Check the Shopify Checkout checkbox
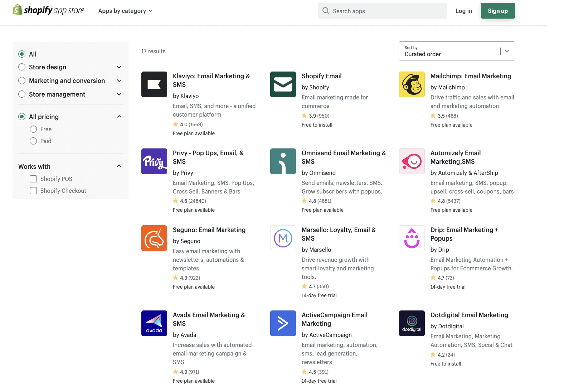The width and height of the screenshot is (569, 392). (33, 191)
